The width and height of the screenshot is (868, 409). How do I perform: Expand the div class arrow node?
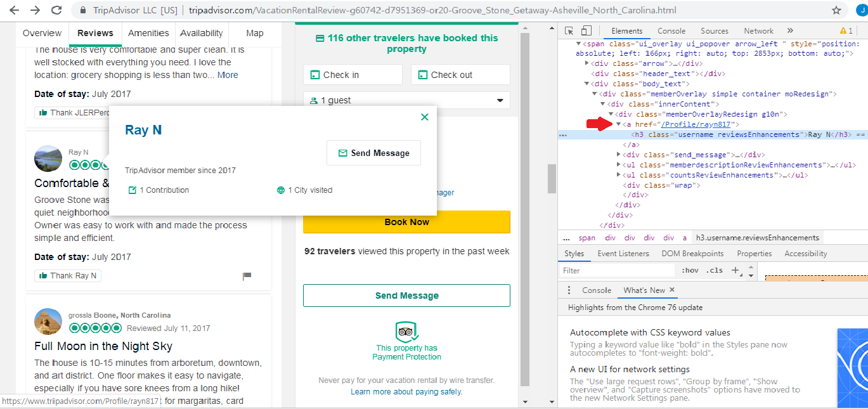tap(587, 63)
